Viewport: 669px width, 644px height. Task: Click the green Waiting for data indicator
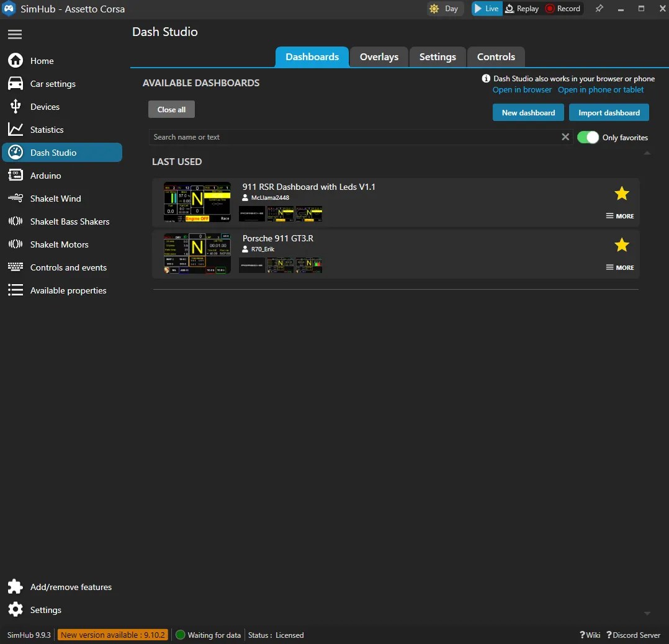[181, 635]
